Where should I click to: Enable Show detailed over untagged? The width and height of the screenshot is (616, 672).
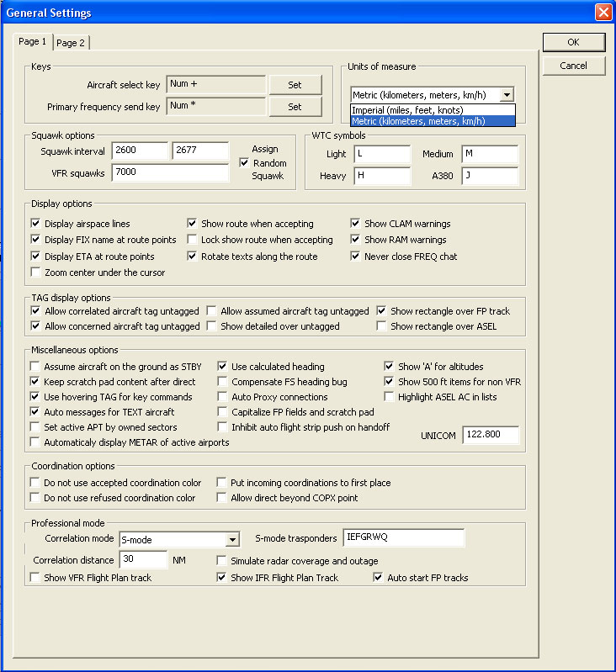[211, 326]
